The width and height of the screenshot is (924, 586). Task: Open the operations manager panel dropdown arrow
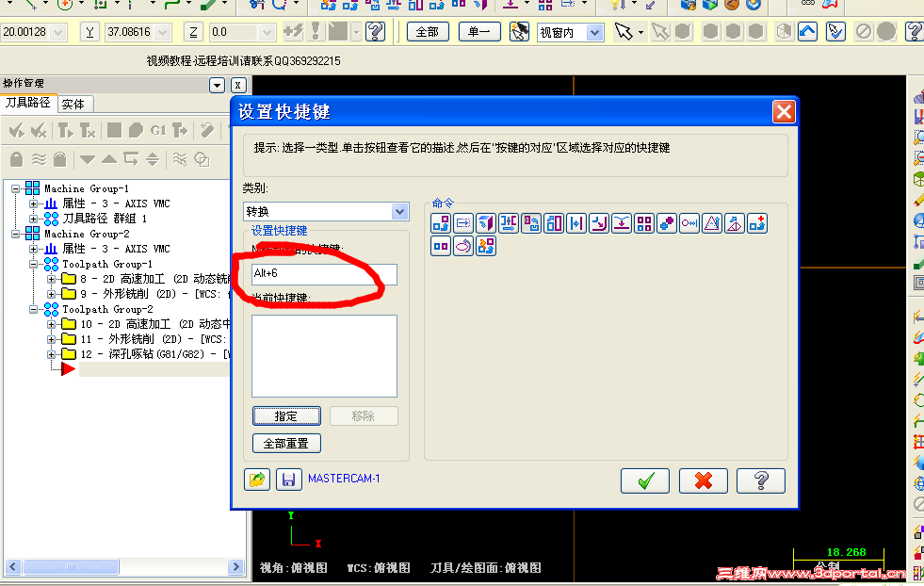217,86
